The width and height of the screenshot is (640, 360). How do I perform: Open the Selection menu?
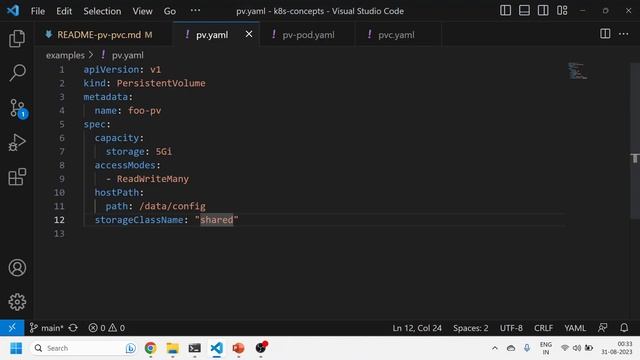click(102, 11)
